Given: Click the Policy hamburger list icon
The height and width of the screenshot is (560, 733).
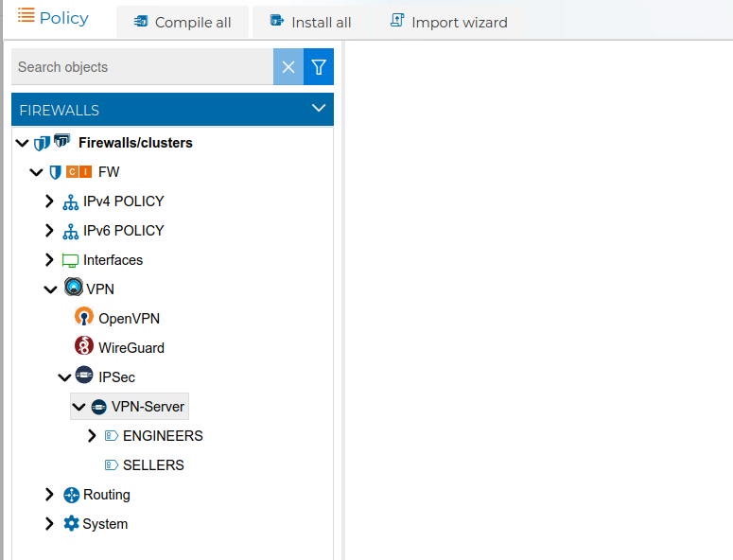Looking at the screenshot, I should pos(26,15).
